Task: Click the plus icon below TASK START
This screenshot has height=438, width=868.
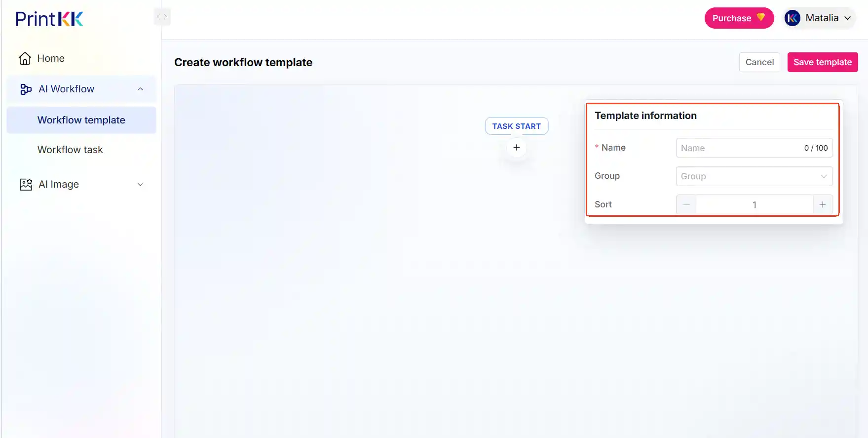Action: point(517,148)
